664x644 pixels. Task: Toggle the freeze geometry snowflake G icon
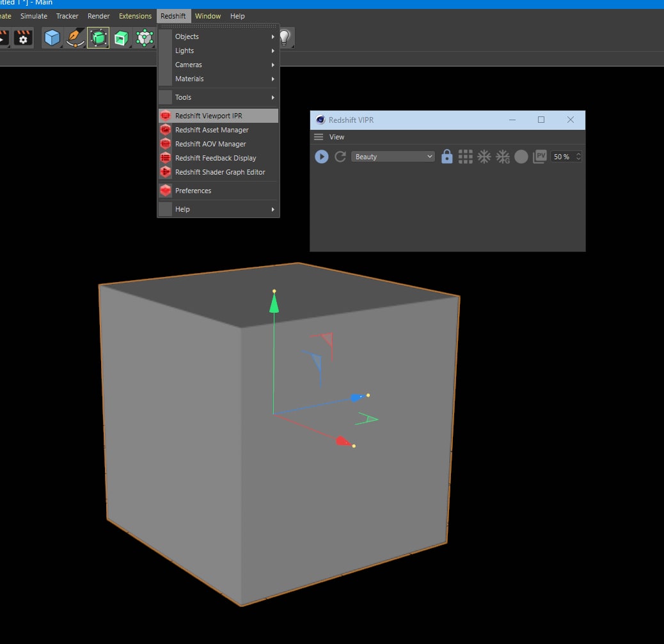pos(503,157)
